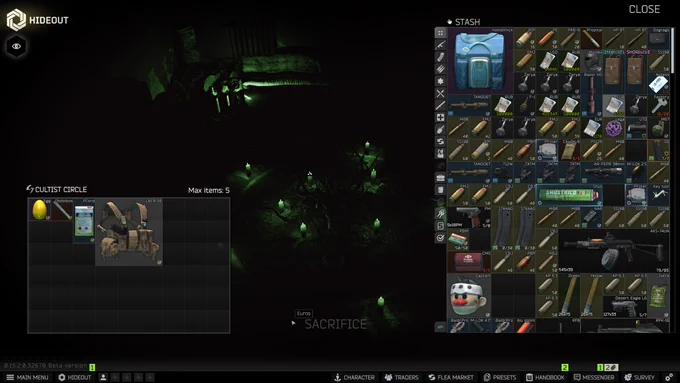Screen dimensions: 680x383
Task: Select the white access keycard in stash
Action: click(x=658, y=84)
